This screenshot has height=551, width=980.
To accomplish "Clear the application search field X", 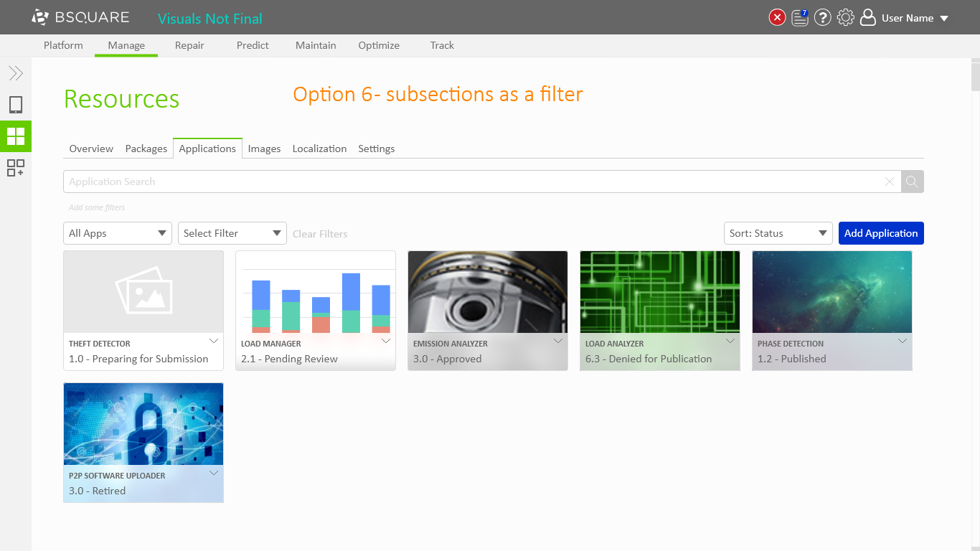I will pos(890,182).
